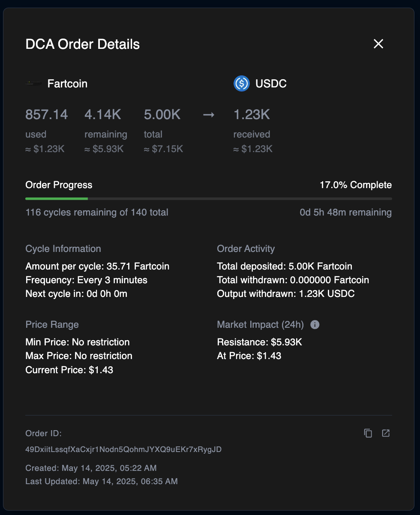Click 'Last Updated: May 14, 2025, 06:35 AM'
Viewport: 420px width, 515px height.
coord(102,482)
